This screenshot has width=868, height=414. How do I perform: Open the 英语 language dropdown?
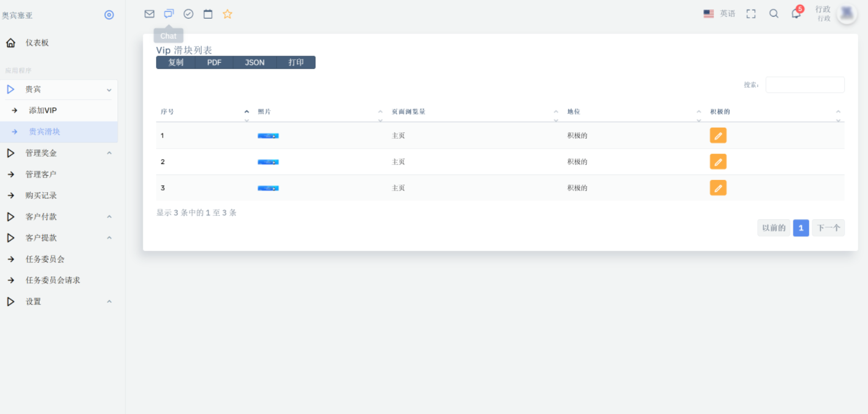click(x=720, y=14)
